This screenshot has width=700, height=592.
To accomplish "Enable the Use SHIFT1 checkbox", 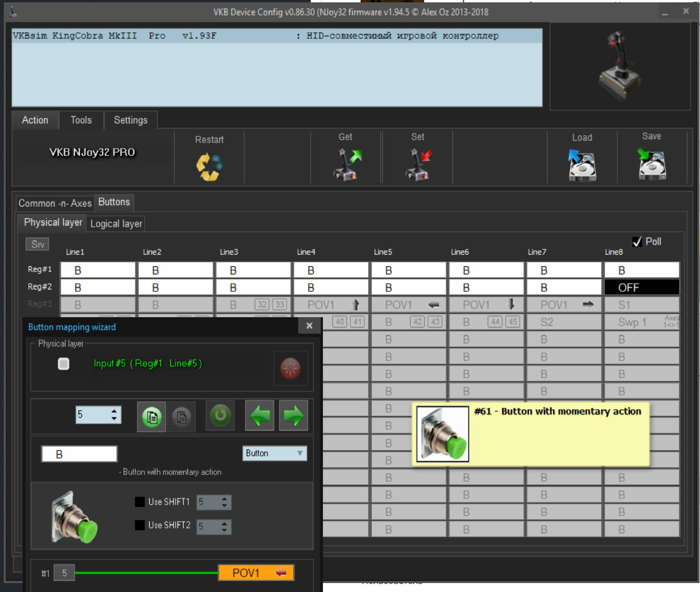I will [x=140, y=502].
